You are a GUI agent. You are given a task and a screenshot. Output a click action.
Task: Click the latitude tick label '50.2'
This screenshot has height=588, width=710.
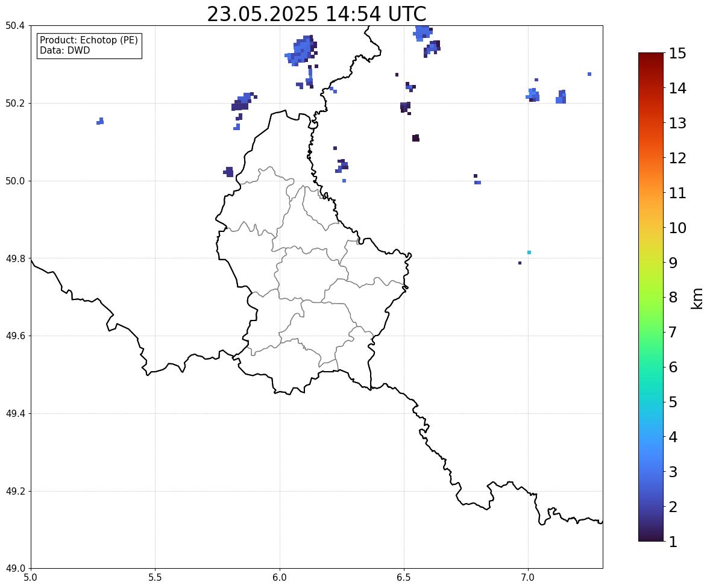click(14, 103)
